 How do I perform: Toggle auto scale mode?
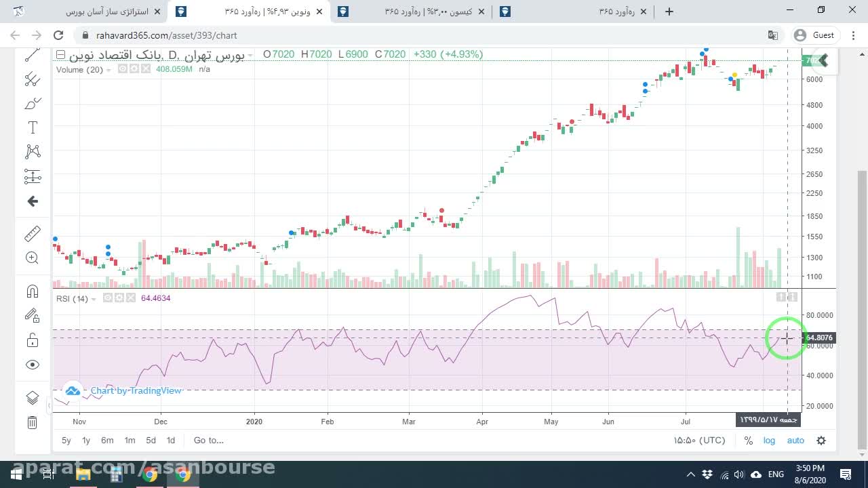click(795, 441)
